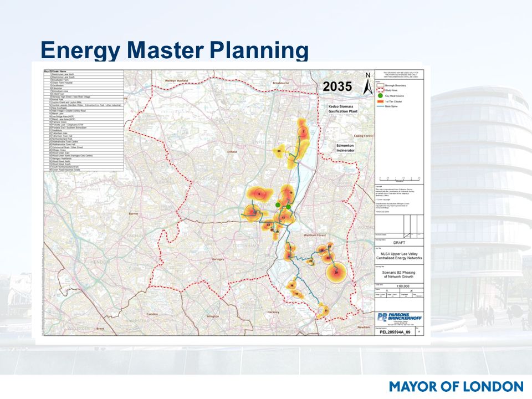This screenshot has width=532, height=399.
Task: Click drawing number PEL285594A_09
Action: (x=395, y=332)
